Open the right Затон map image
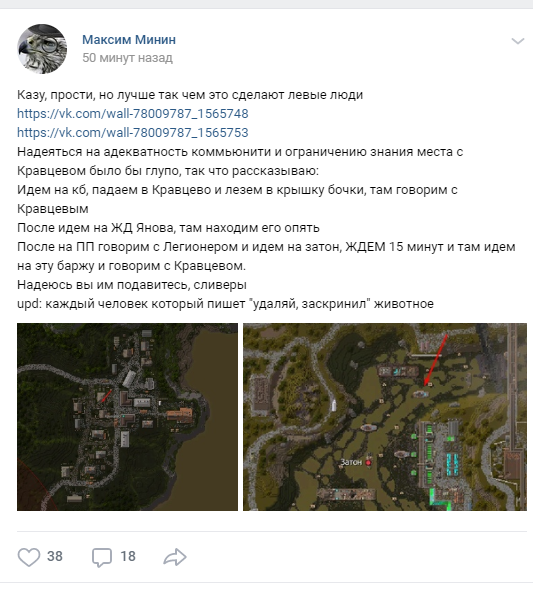 pyautogui.click(x=385, y=417)
